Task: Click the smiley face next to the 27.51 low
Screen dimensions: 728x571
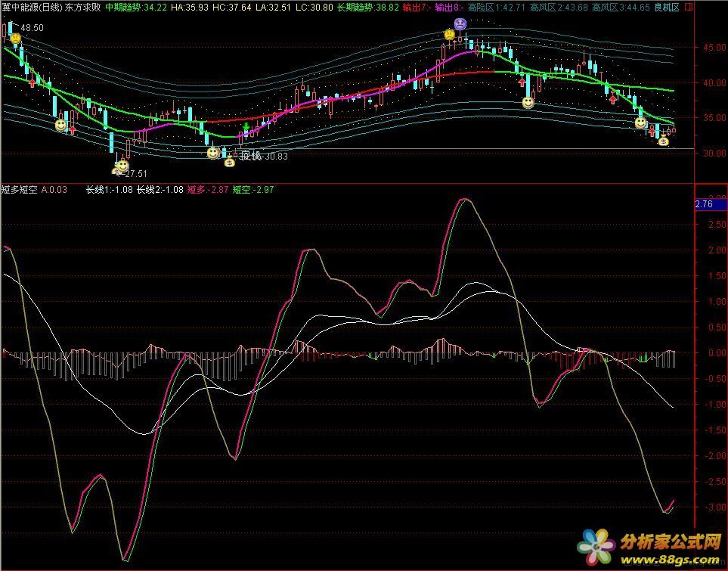Action: (122, 165)
